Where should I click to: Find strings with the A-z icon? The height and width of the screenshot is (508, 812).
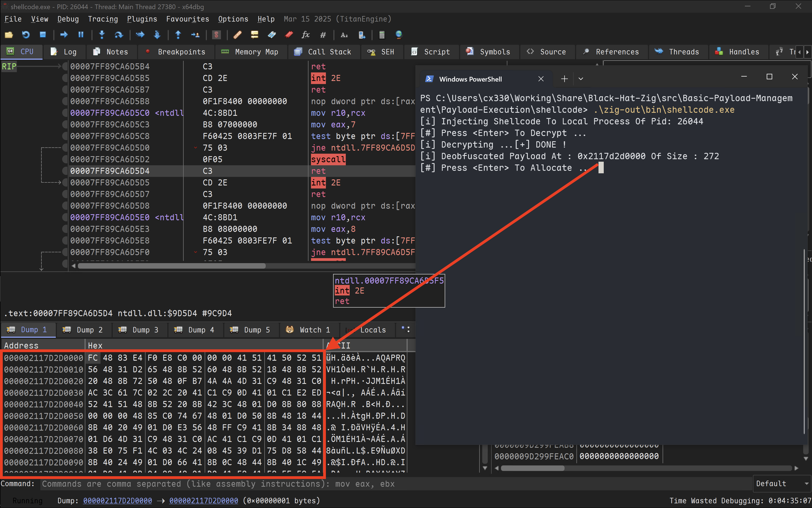(344, 35)
